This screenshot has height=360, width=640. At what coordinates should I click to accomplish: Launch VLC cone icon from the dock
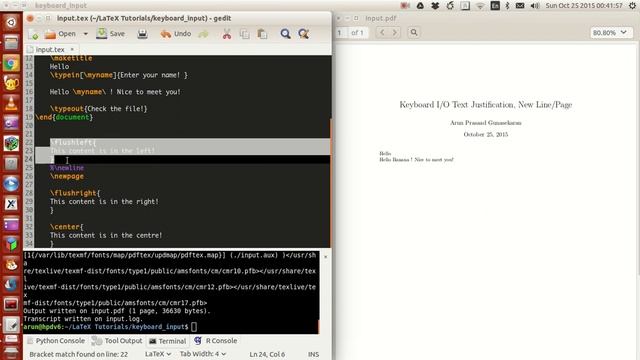click(x=11, y=103)
